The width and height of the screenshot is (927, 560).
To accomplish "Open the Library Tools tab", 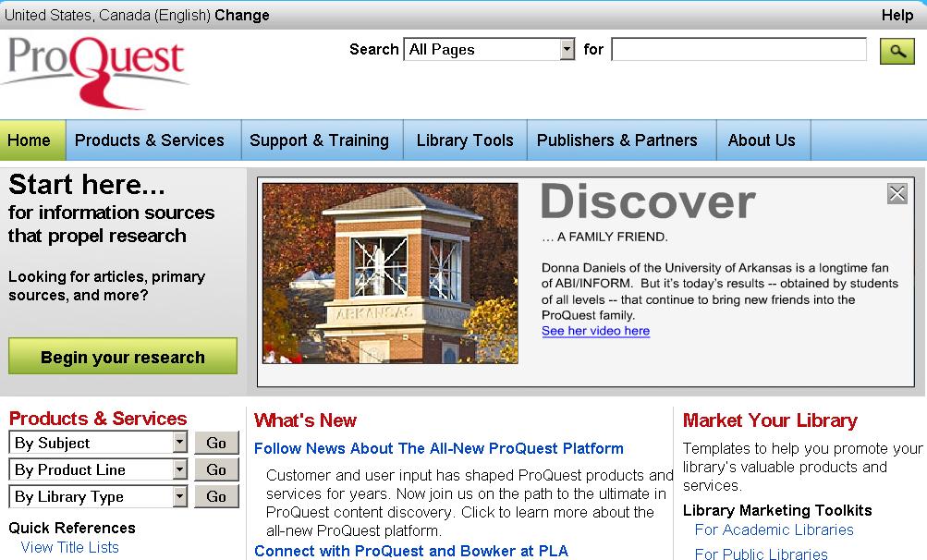I will (465, 140).
